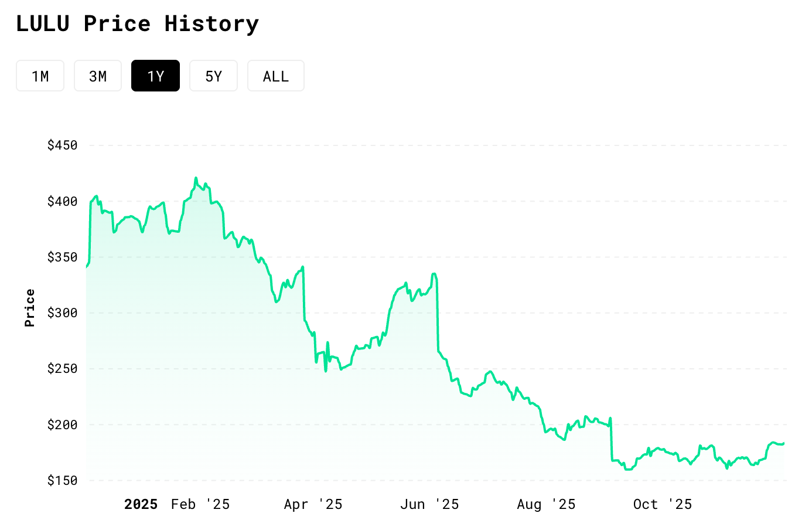This screenshot has height=523, width=812.
Task: Click the $250 price axis label
Action: 62,369
